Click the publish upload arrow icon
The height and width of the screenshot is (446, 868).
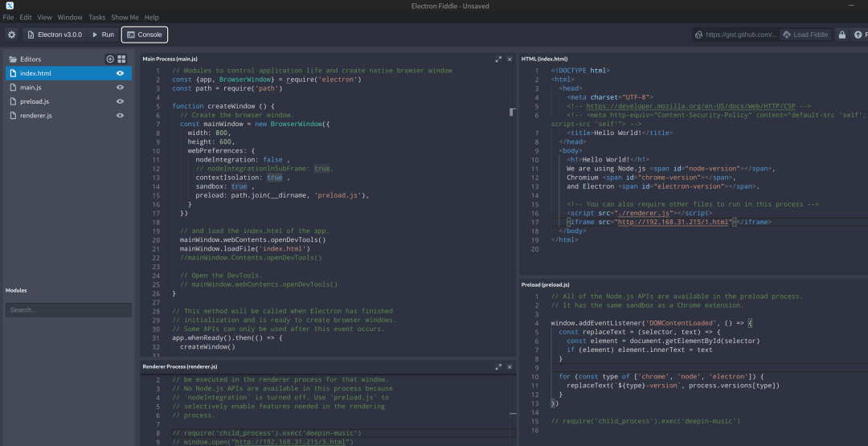click(x=858, y=35)
